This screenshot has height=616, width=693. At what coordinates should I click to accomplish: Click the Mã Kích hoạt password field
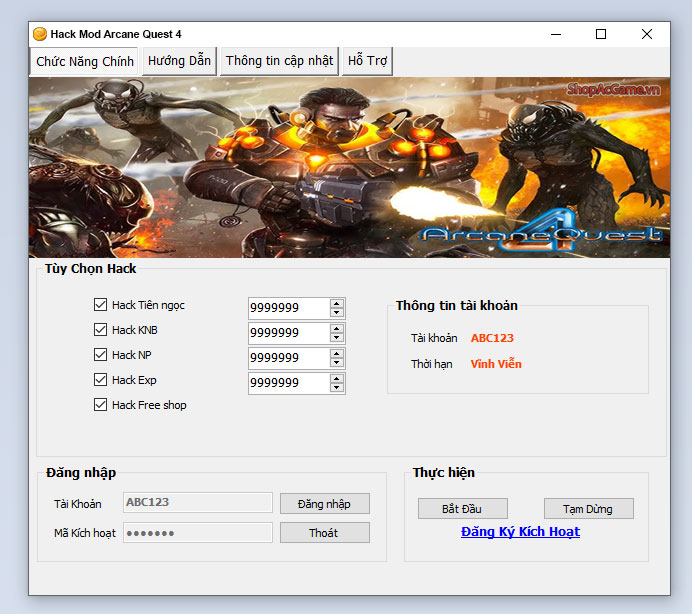[x=198, y=533]
